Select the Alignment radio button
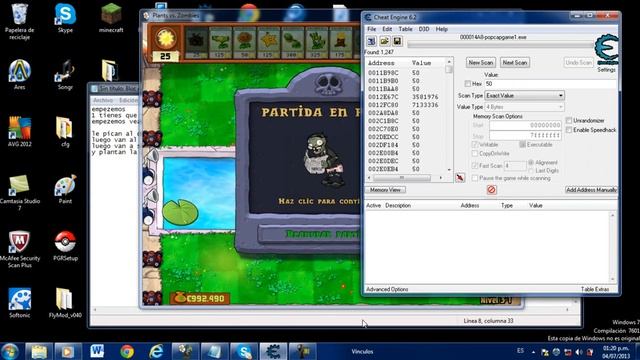Image resolution: width=640 pixels, height=360 pixels. coord(531,162)
